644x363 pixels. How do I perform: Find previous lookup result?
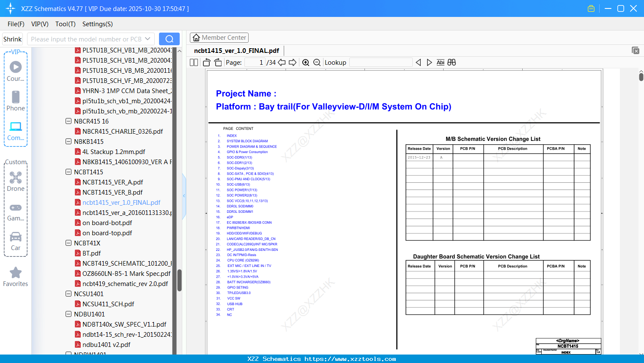point(418,63)
